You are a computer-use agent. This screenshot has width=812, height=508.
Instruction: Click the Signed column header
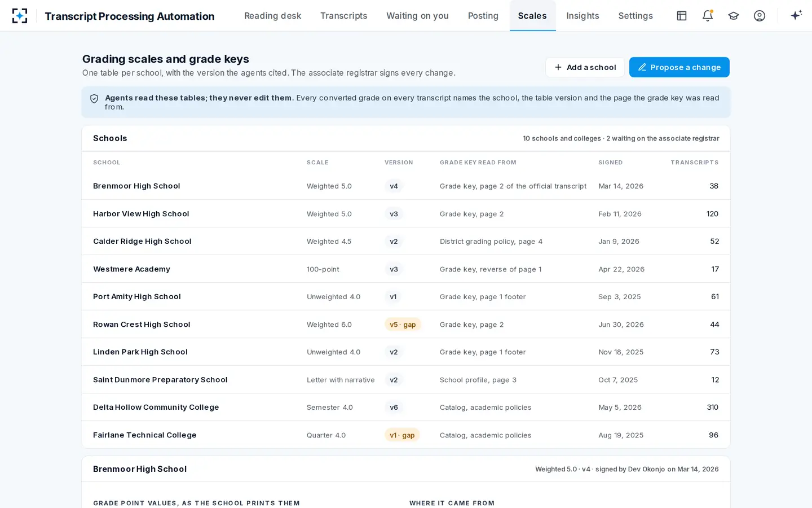coord(611,163)
